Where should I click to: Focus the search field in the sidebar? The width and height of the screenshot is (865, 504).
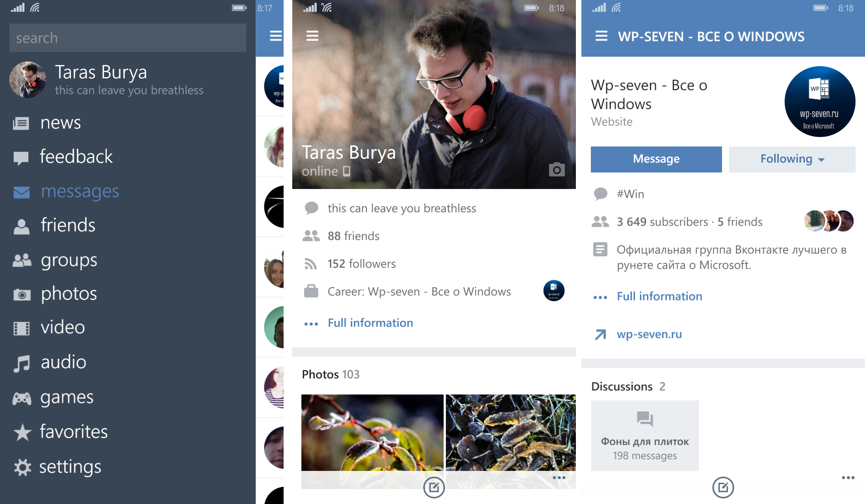tap(128, 38)
